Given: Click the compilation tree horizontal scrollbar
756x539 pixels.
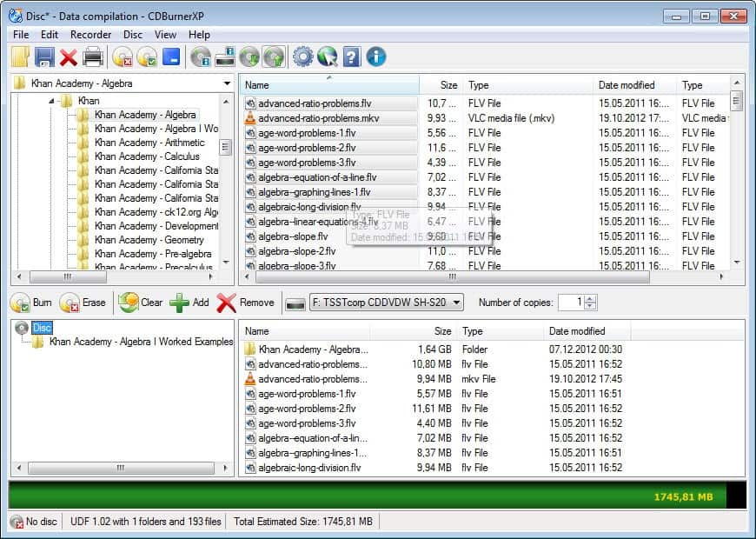Looking at the screenshot, I should [x=121, y=468].
